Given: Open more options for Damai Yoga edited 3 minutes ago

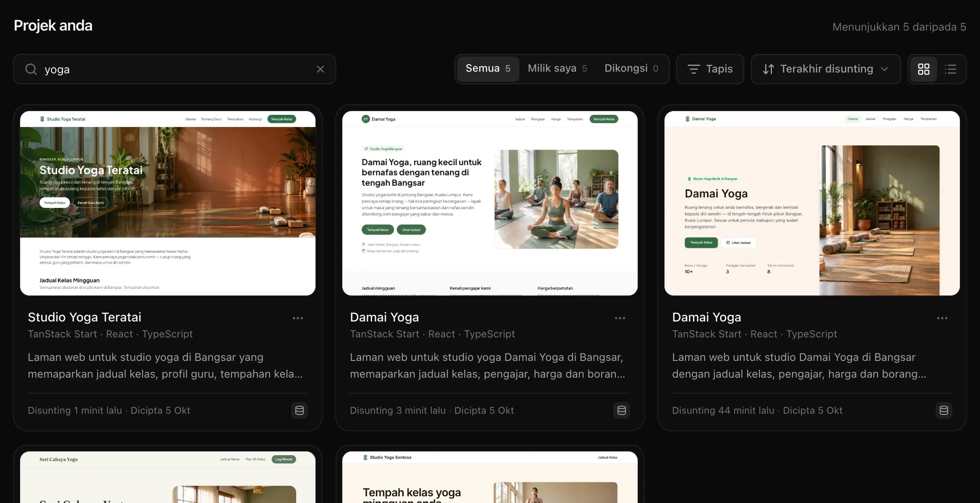Looking at the screenshot, I should pos(620,318).
